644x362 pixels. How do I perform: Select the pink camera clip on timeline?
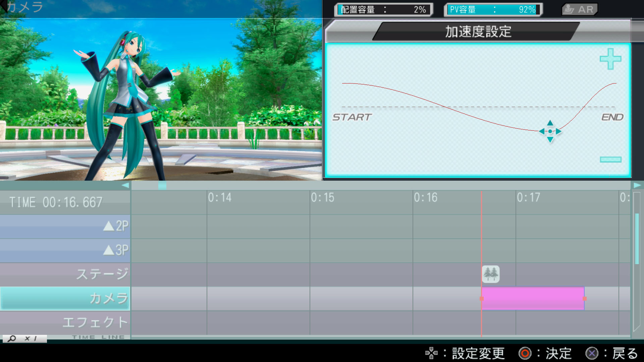pyautogui.click(x=533, y=298)
